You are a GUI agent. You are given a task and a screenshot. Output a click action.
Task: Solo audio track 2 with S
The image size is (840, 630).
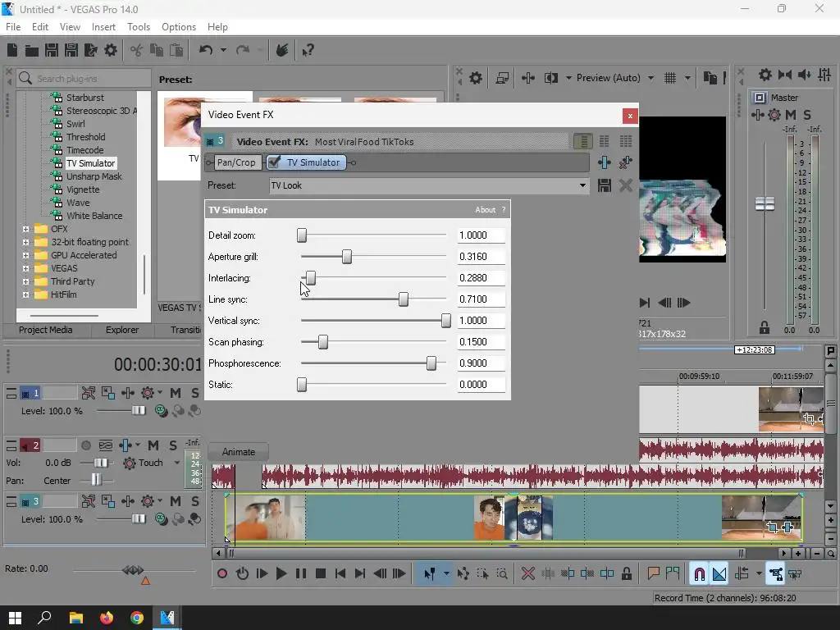(173, 445)
